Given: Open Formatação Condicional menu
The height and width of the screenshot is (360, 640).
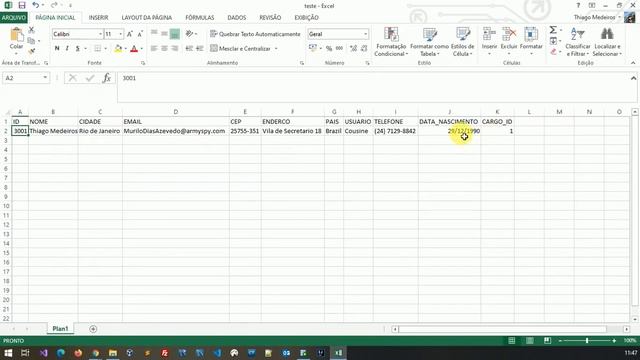Looking at the screenshot, I should coord(391,42).
